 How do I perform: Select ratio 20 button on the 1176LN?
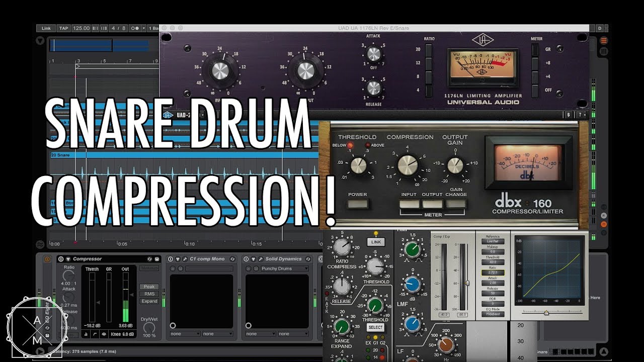pyautogui.click(x=429, y=50)
